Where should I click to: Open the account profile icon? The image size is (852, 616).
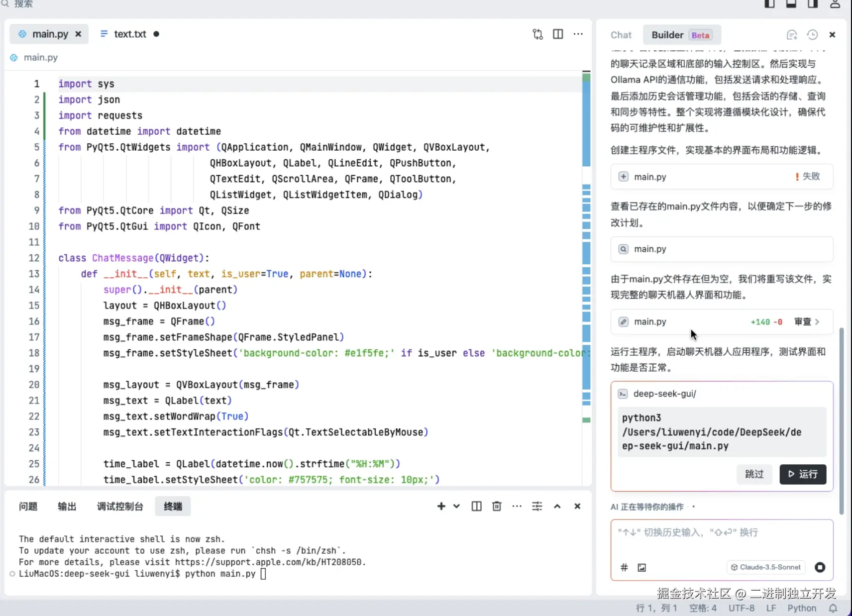tap(835, 4)
